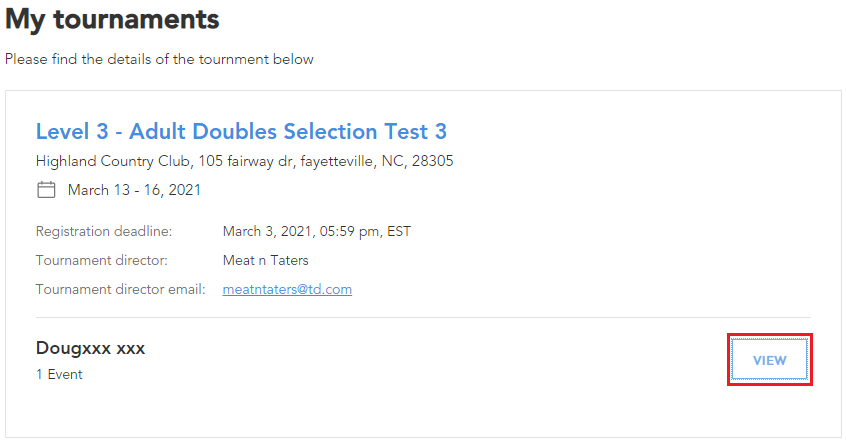Open Level 3 - Adult Doubles Selection Test 3
This screenshot has width=847, height=442.
pos(241,131)
